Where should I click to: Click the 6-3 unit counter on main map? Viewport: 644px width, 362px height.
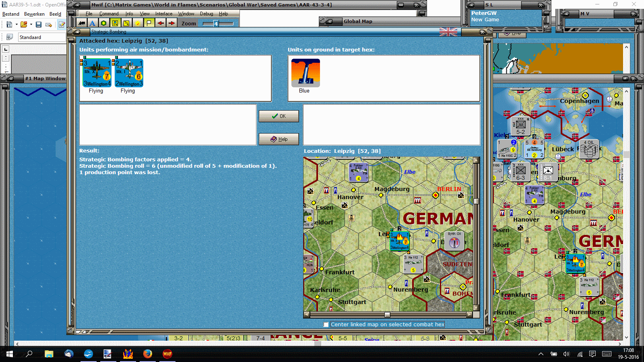point(520,172)
